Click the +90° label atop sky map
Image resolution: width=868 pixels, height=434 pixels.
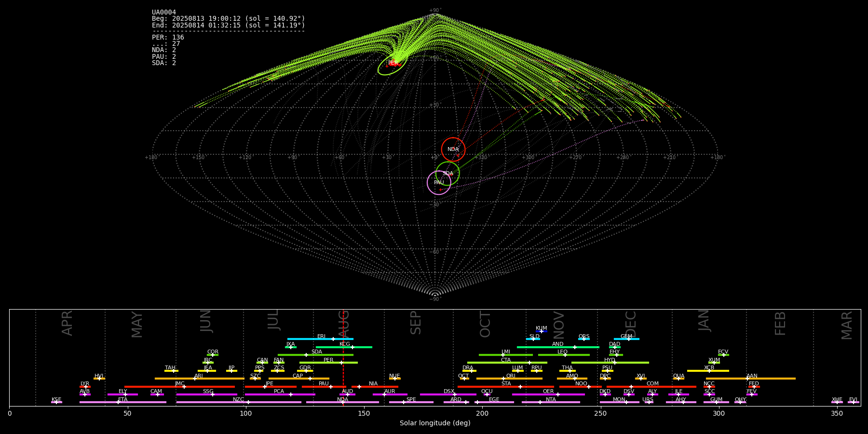click(x=435, y=11)
